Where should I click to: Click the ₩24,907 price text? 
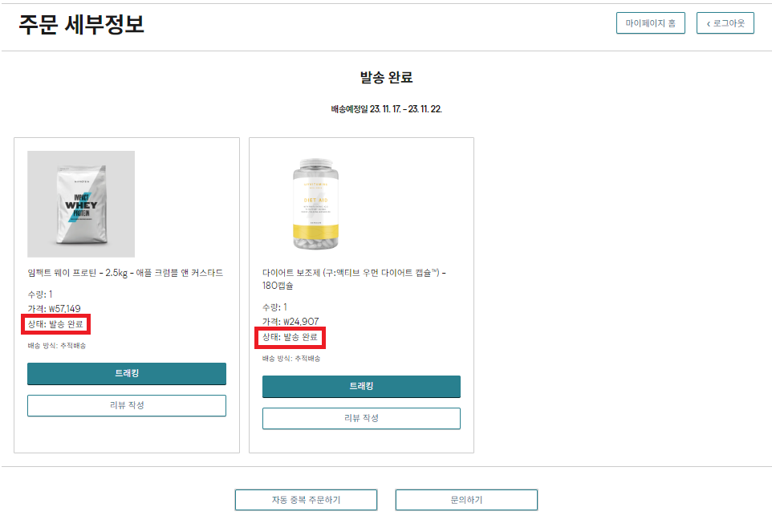pyautogui.click(x=290, y=322)
